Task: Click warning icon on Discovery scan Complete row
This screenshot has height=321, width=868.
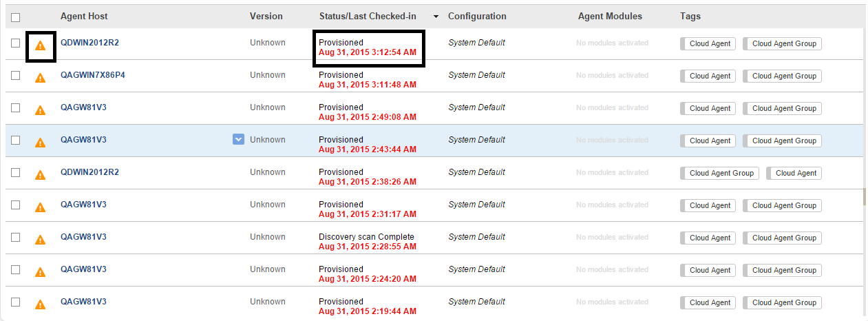Action: click(x=40, y=240)
